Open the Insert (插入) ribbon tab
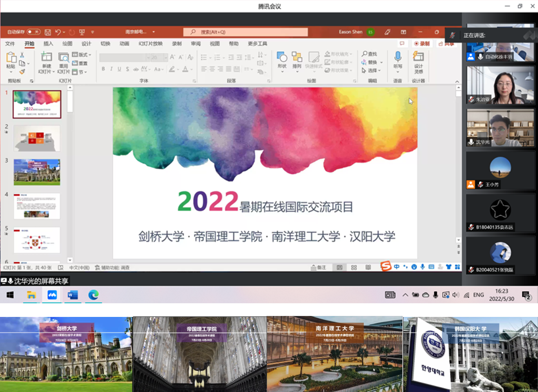Viewport: 538px width, 392px height. pyautogui.click(x=48, y=43)
